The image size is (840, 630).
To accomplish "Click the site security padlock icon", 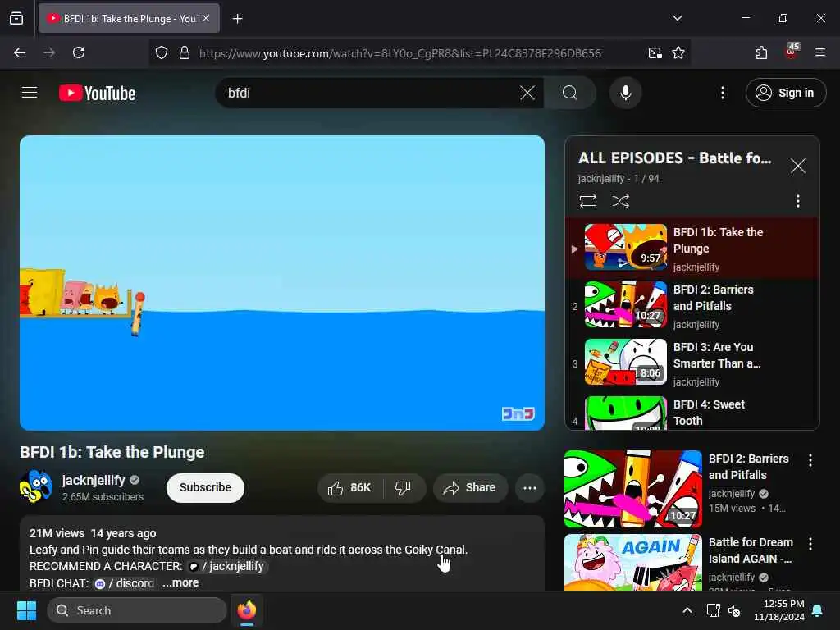I will pyautogui.click(x=185, y=52).
